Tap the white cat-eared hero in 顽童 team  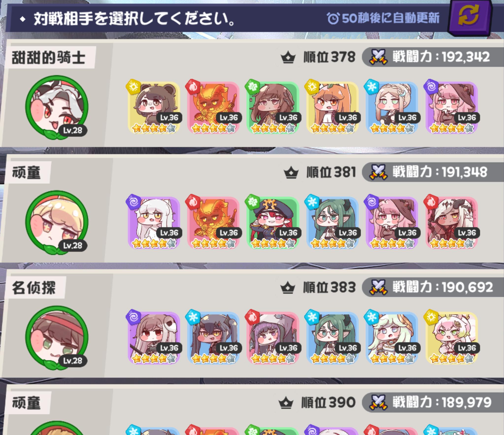click(x=154, y=223)
